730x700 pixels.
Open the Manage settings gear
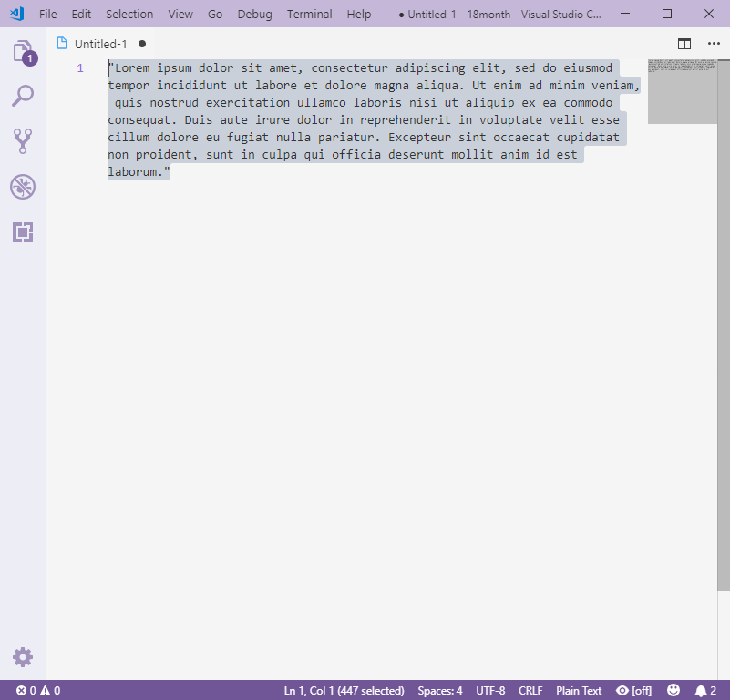[23, 656]
